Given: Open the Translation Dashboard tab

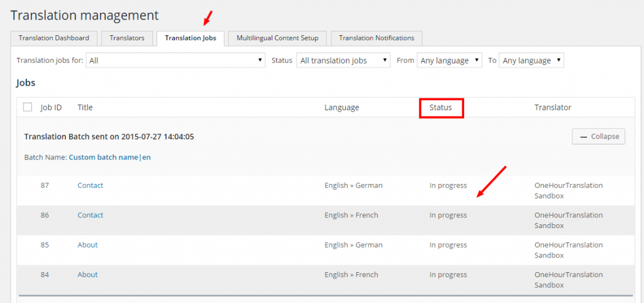Looking at the screenshot, I should (54, 38).
